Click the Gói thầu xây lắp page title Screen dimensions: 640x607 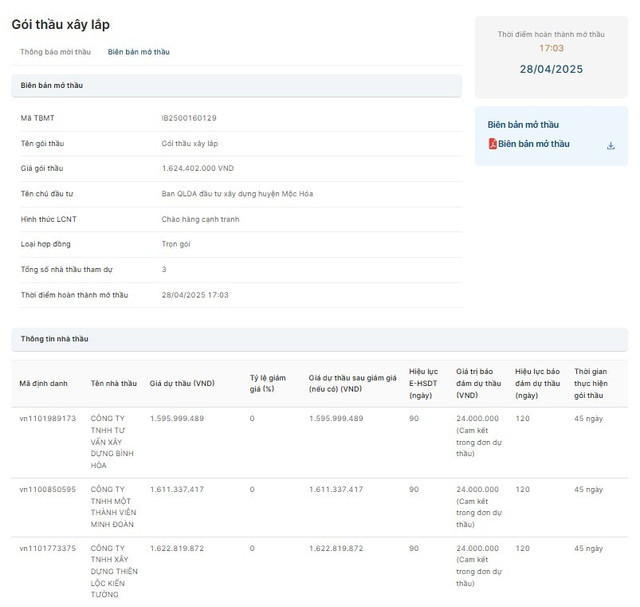tap(59, 23)
